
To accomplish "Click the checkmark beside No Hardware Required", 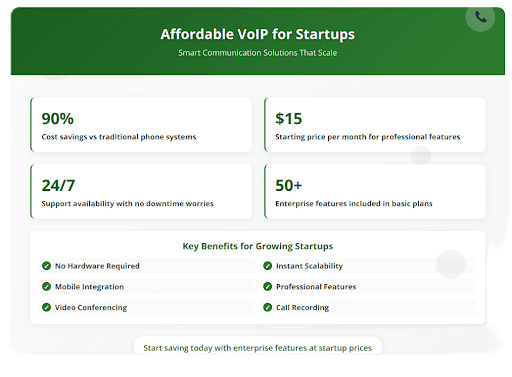I will tap(46, 266).
